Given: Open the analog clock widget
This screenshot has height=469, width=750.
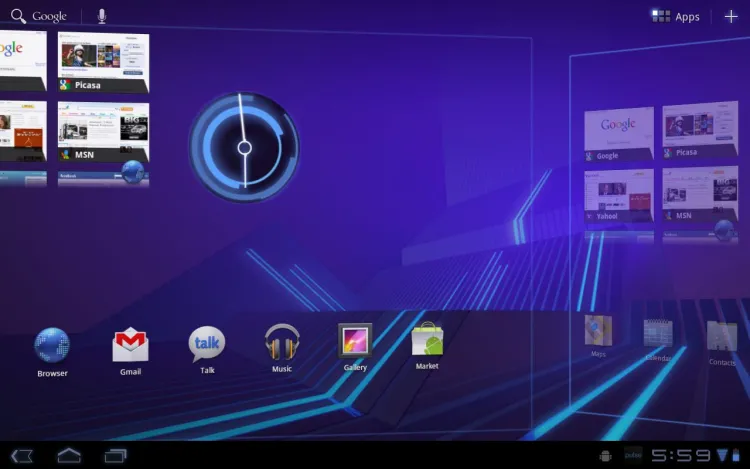Looking at the screenshot, I should pos(243,148).
